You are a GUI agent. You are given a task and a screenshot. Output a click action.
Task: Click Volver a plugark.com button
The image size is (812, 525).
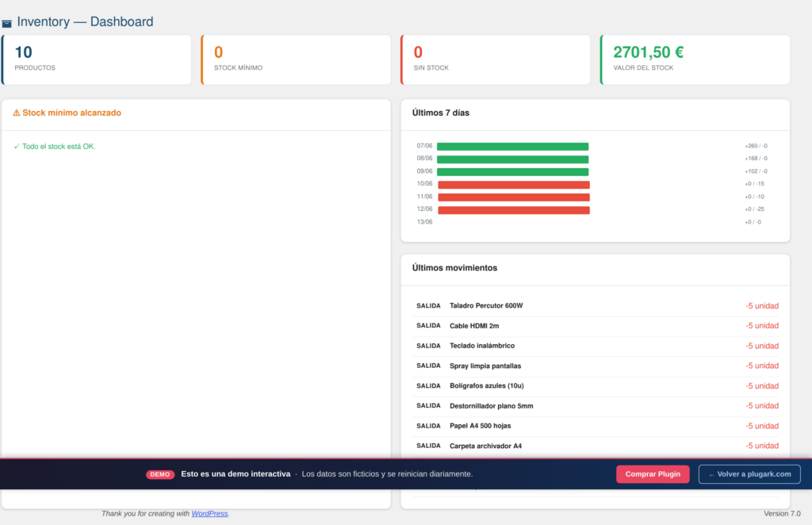pos(749,474)
